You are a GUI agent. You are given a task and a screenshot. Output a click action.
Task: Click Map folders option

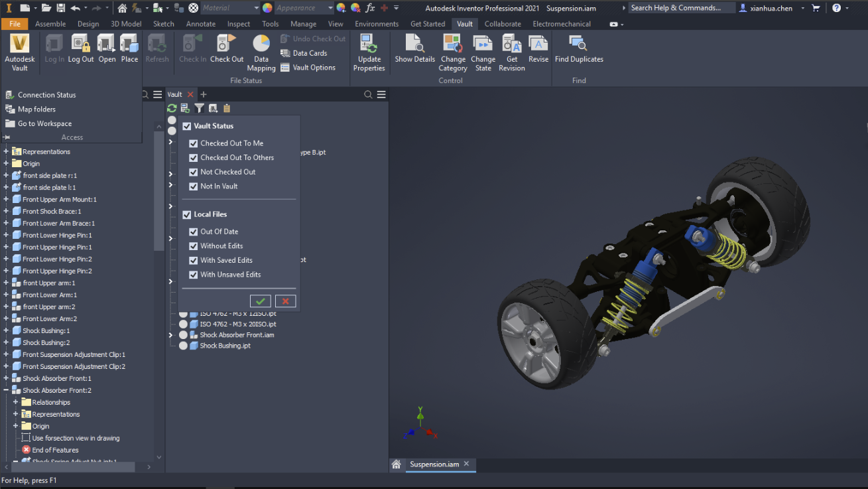pos(31,109)
